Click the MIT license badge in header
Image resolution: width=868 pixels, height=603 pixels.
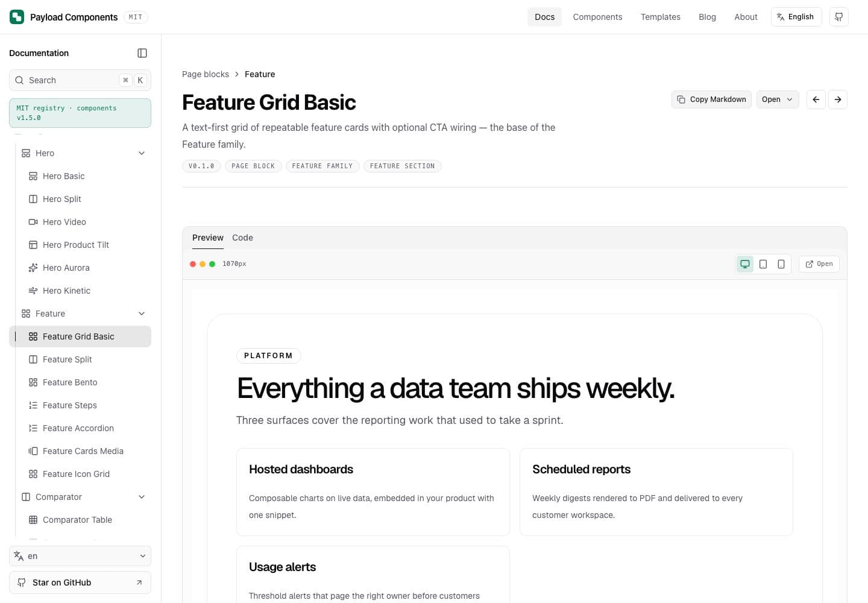(136, 17)
